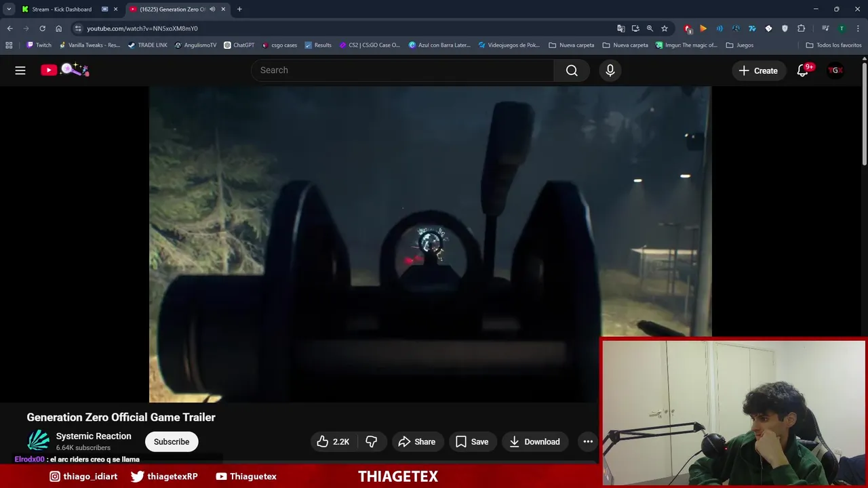
Task: Open the Twitch bookmark
Action: pyautogui.click(x=39, y=45)
